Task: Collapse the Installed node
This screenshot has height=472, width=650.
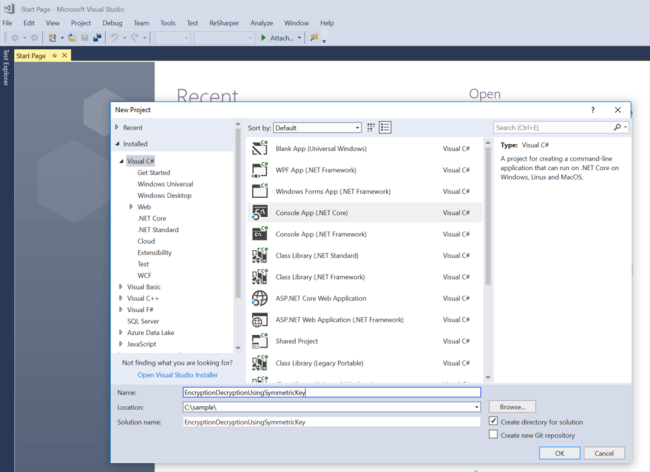Action: [x=117, y=144]
